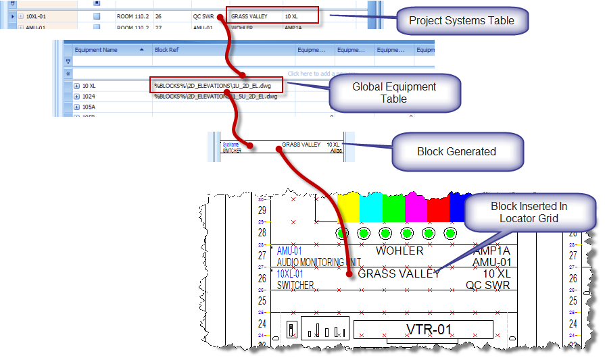Click the last green indicator circle
The image size is (605, 364).
(x=450, y=233)
